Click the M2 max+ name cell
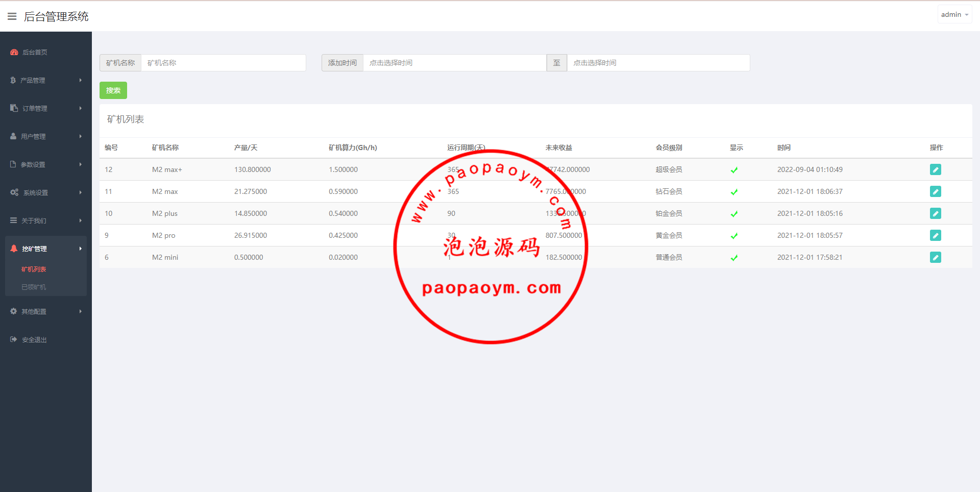This screenshot has height=492, width=980. coord(167,169)
